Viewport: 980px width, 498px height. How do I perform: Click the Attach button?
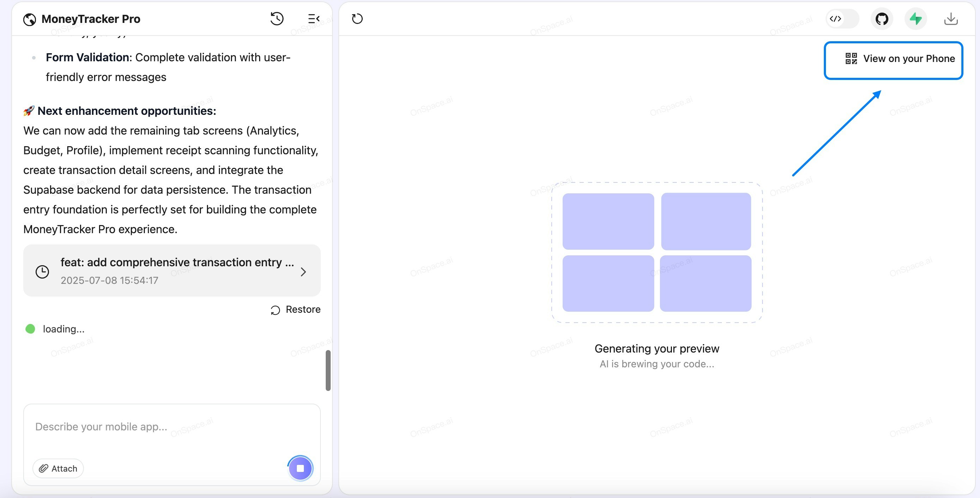pos(58,468)
